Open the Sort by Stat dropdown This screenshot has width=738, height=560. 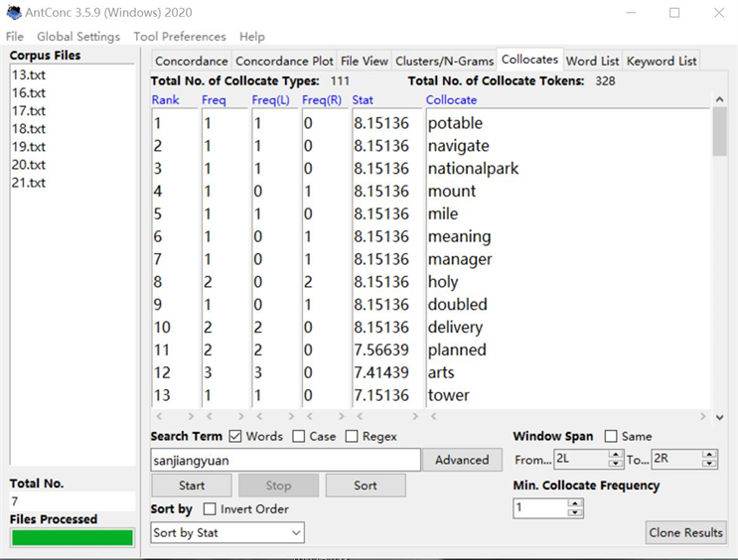(227, 533)
